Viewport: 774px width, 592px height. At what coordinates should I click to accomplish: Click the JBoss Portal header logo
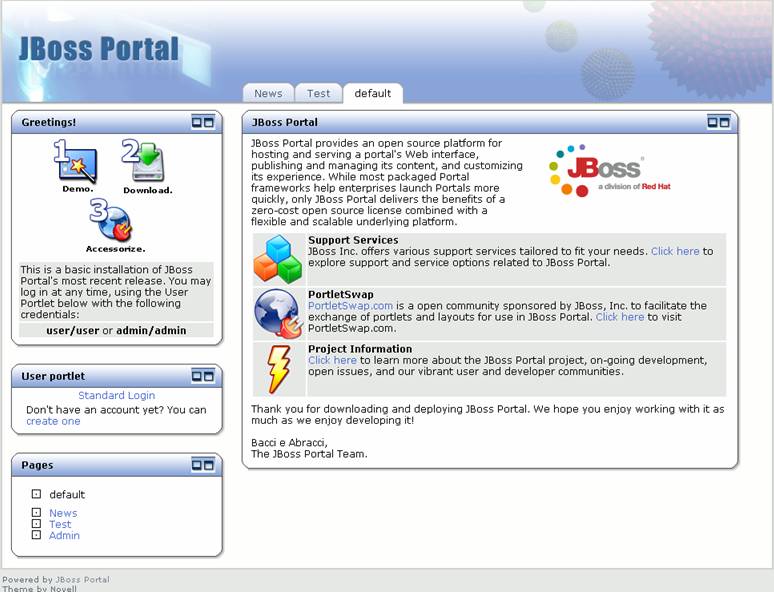tap(99, 48)
